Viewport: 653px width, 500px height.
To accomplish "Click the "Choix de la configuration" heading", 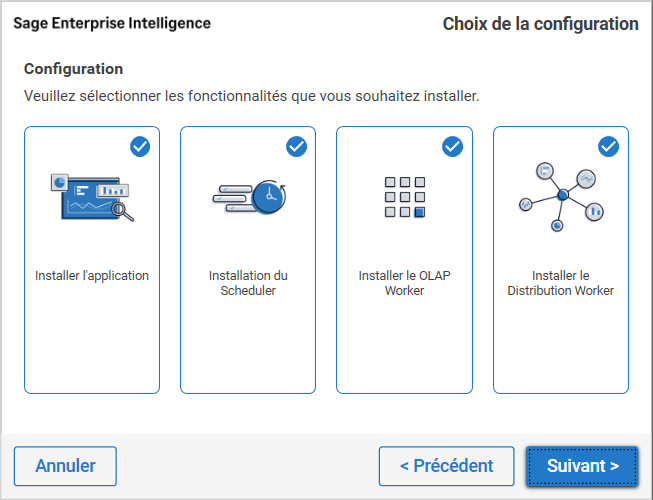I will click(x=540, y=24).
